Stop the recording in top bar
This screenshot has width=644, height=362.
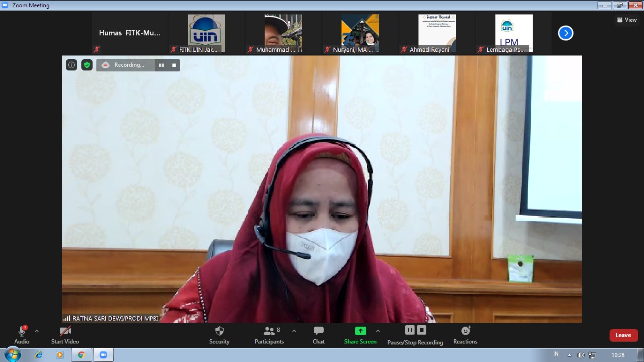tap(174, 65)
